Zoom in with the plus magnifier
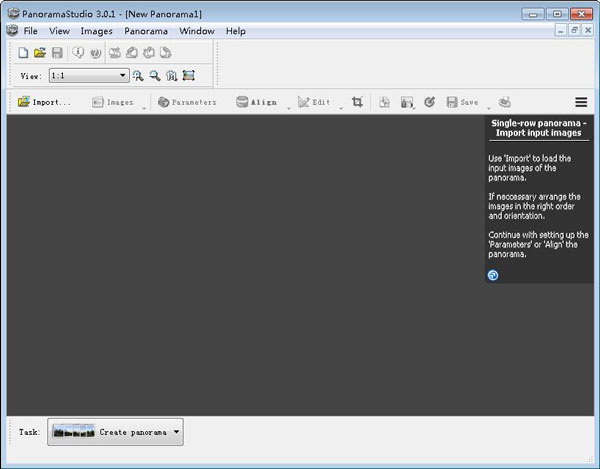Screen dimensions: 600x469 coord(138,76)
